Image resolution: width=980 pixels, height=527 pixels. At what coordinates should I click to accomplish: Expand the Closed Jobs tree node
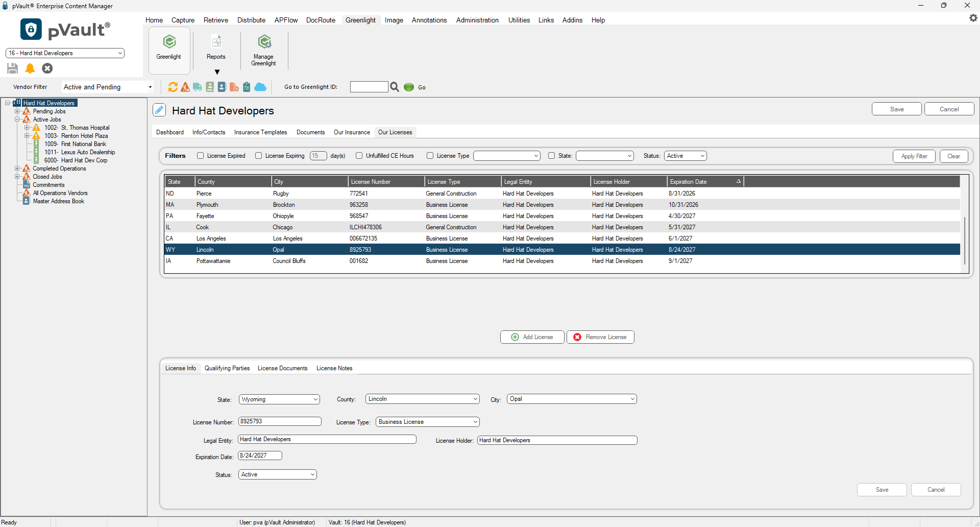coord(17,177)
